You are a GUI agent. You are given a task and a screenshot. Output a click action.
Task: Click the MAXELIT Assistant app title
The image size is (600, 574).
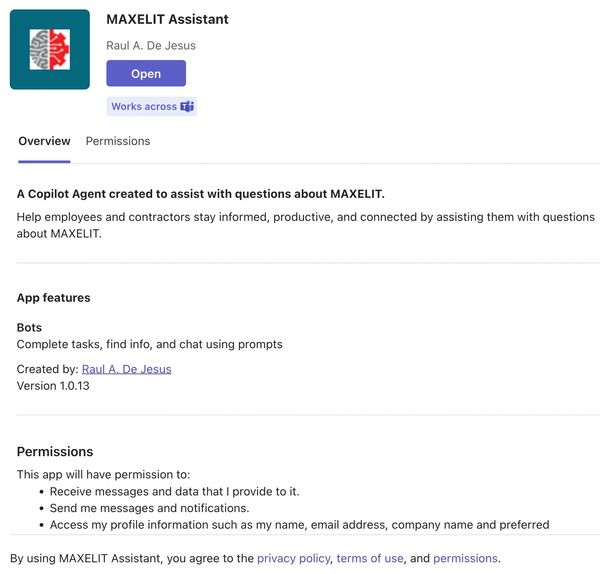pos(167,19)
